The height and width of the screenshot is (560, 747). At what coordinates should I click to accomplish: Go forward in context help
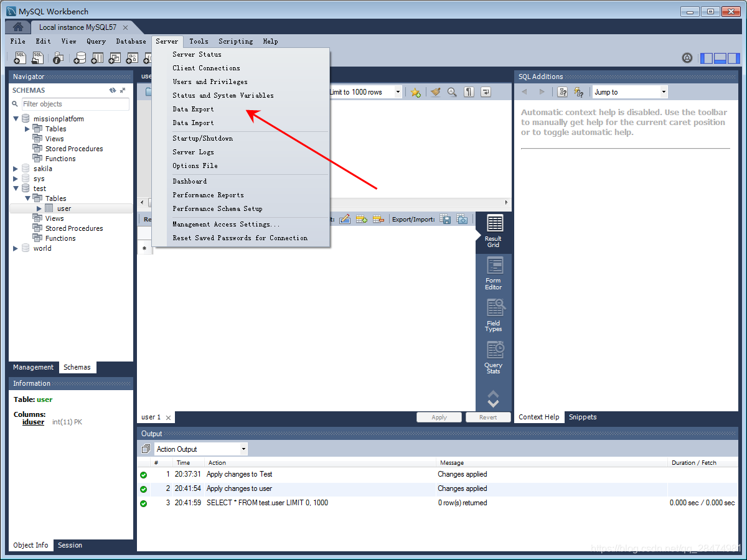pyautogui.click(x=542, y=92)
